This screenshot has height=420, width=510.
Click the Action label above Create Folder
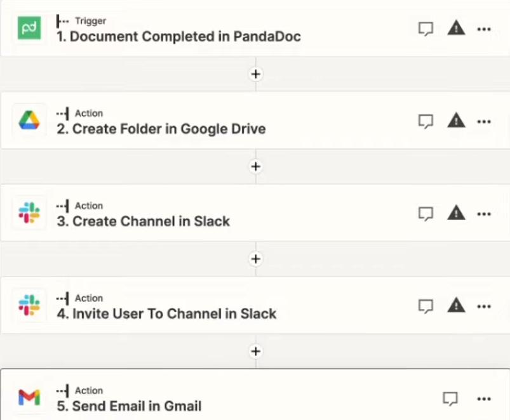click(x=89, y=114)
